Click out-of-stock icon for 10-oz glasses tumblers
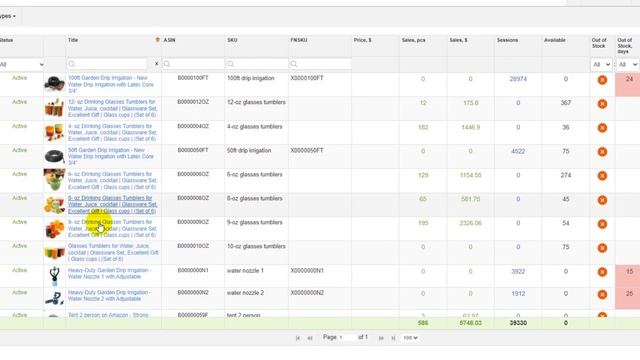 pos(602,248)
